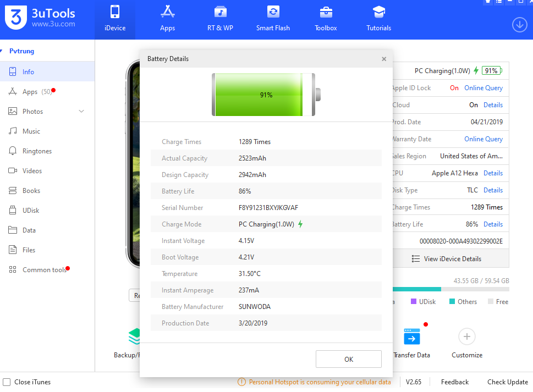Click the 3uTools logo icon
The width and height of the screenshot is (533, 392).
point(15,18)
